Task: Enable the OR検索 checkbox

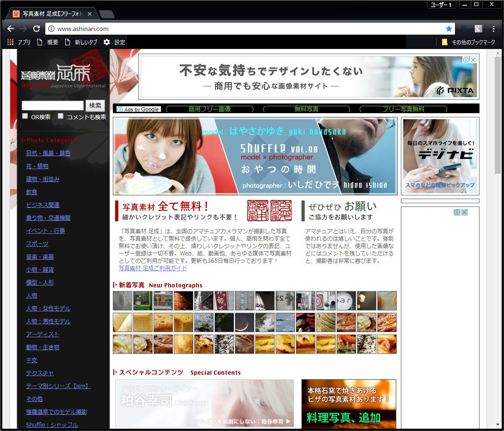Action: (x=25, y=116)
